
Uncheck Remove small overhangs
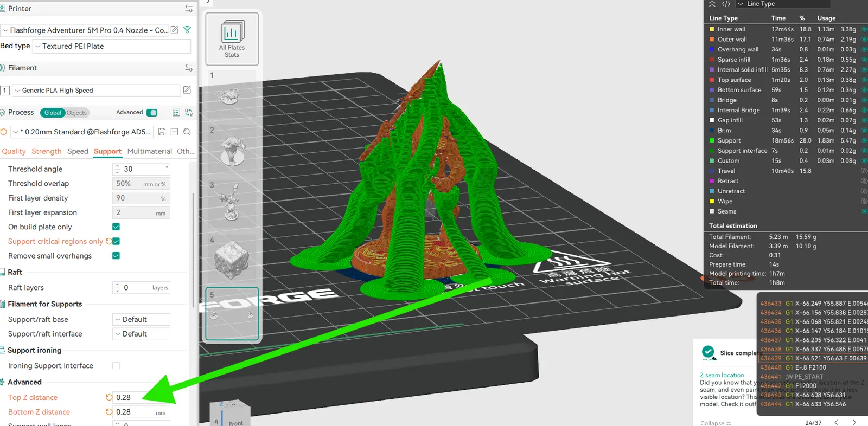116,256
